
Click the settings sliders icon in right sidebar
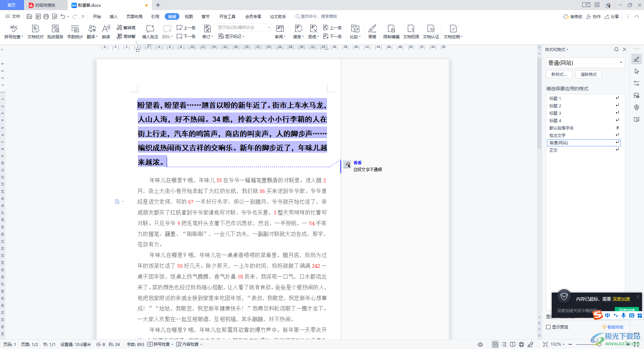[x=637, y=83]
